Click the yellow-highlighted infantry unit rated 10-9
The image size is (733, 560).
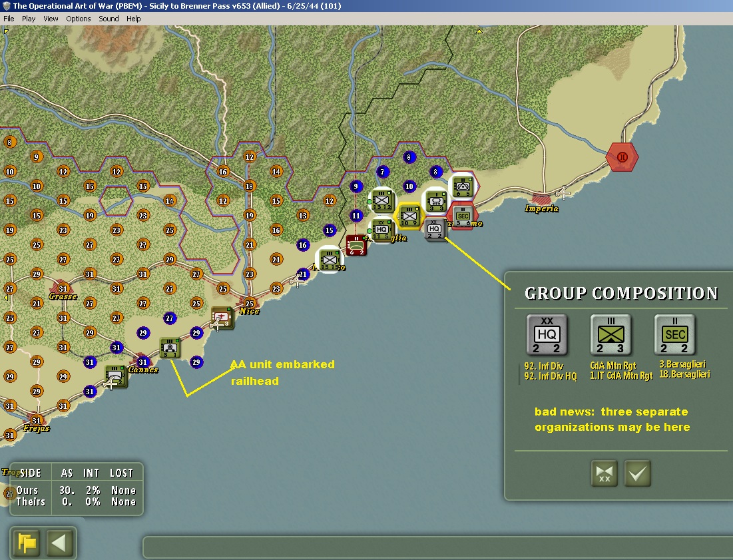click(x=409, y=216)
